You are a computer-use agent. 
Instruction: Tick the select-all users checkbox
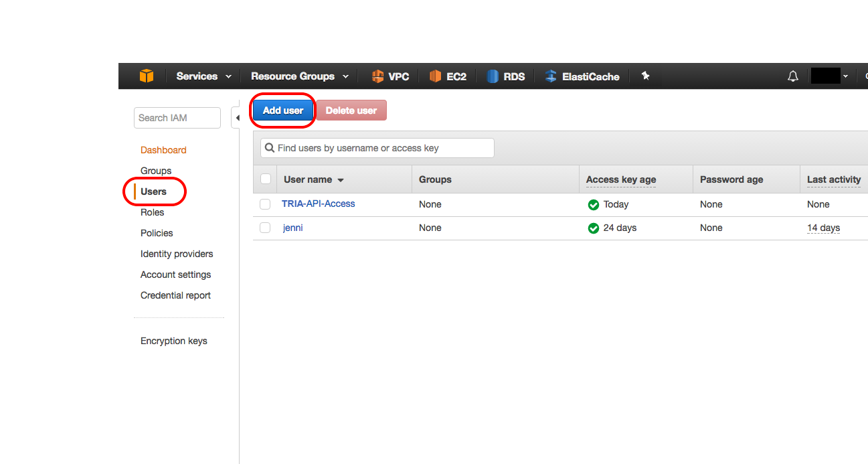tap(265, 179)
